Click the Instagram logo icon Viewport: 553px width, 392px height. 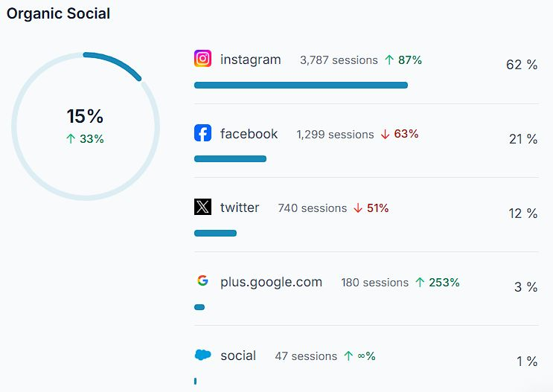point(202,59)
